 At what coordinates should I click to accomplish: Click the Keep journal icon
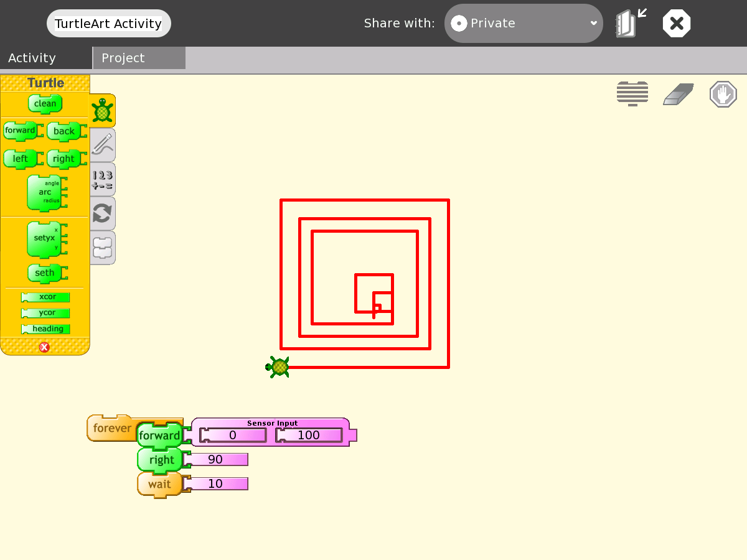pos(630,24)
